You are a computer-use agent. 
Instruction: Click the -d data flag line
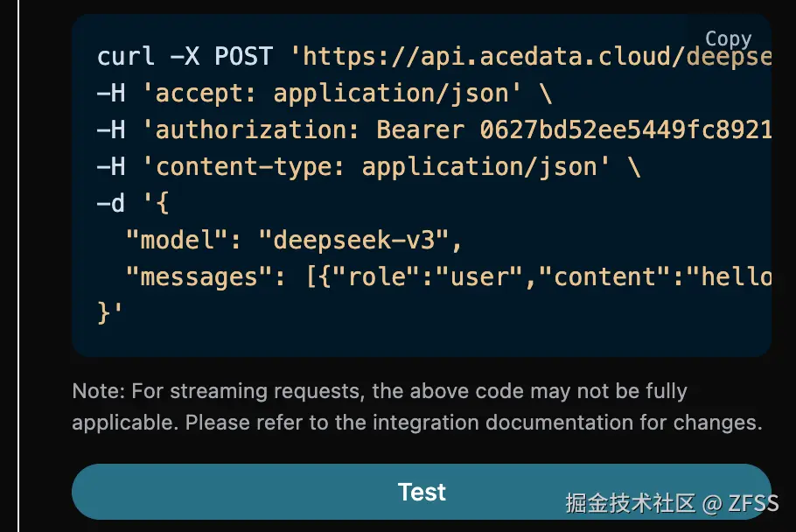pos(133,204)
